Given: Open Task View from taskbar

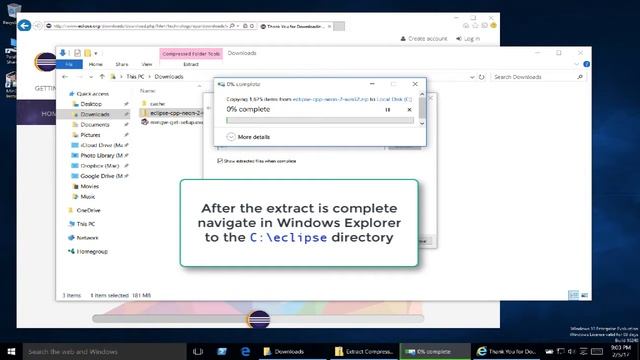Looking at the screenshot, I should point(198,351).
